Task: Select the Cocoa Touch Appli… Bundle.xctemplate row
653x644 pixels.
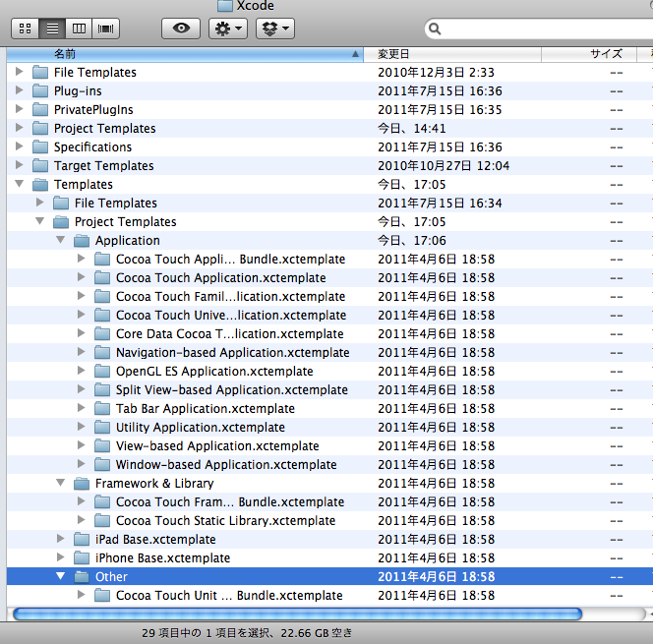Action: click(x=329, y=259)
